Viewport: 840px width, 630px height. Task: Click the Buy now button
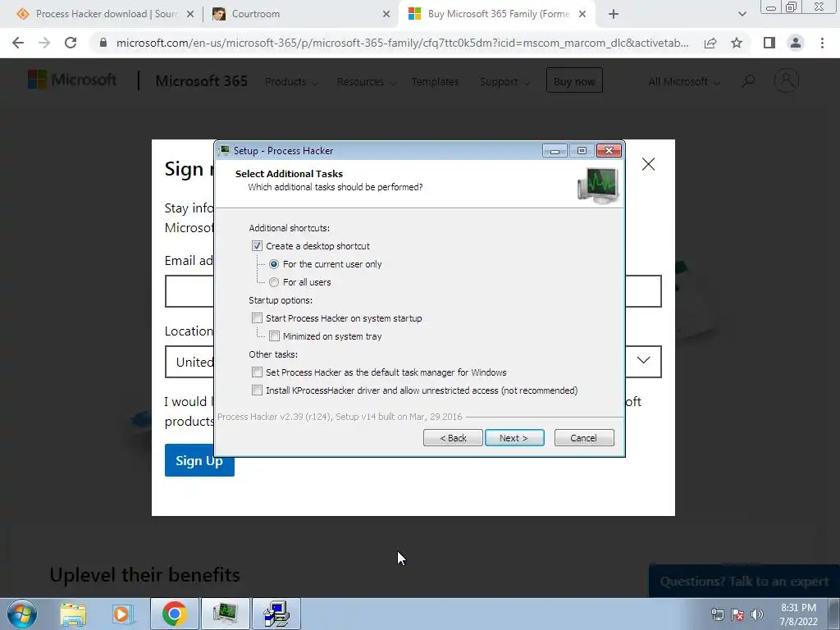(574, 80)
